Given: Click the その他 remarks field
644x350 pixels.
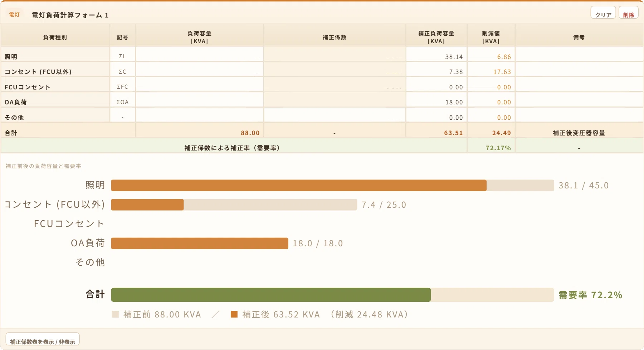Looking at the screenshot, I should 579,115.
